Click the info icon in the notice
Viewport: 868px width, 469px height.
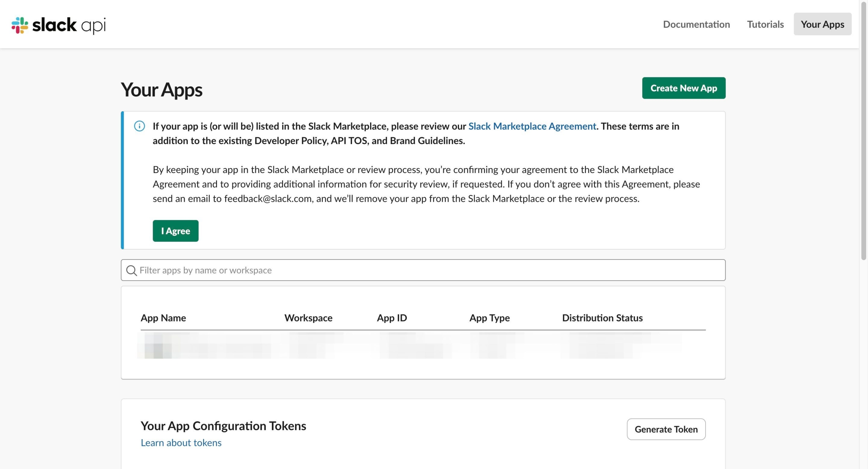pos(139,126)
